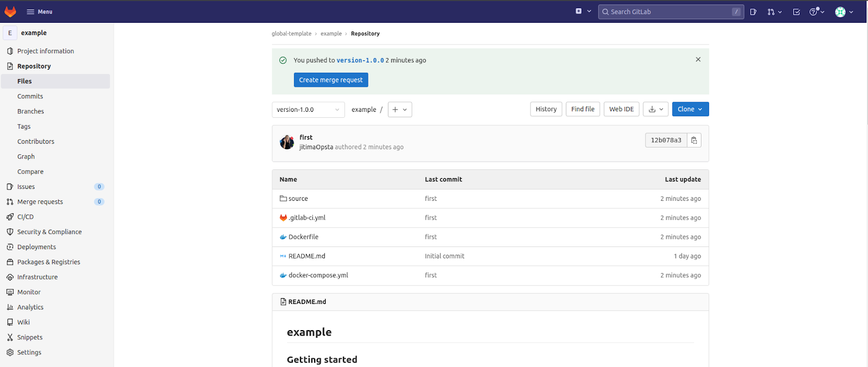Click the global-template breadcrumb link
Viewport: 868px width, 367px height.
tap(291, 34)
